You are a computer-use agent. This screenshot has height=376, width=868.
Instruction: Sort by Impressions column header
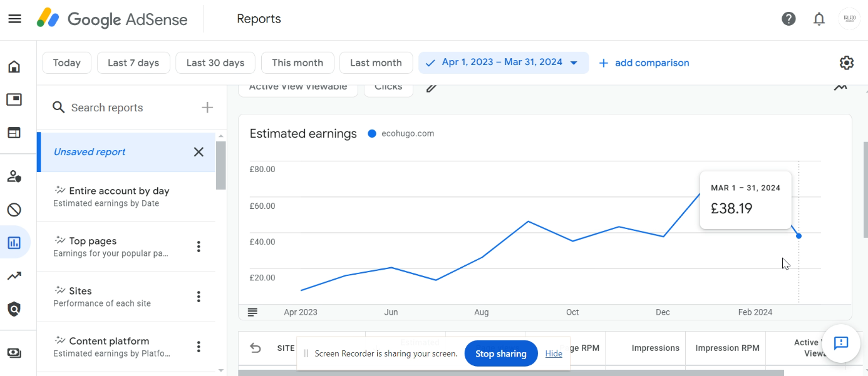pos(656,348)
